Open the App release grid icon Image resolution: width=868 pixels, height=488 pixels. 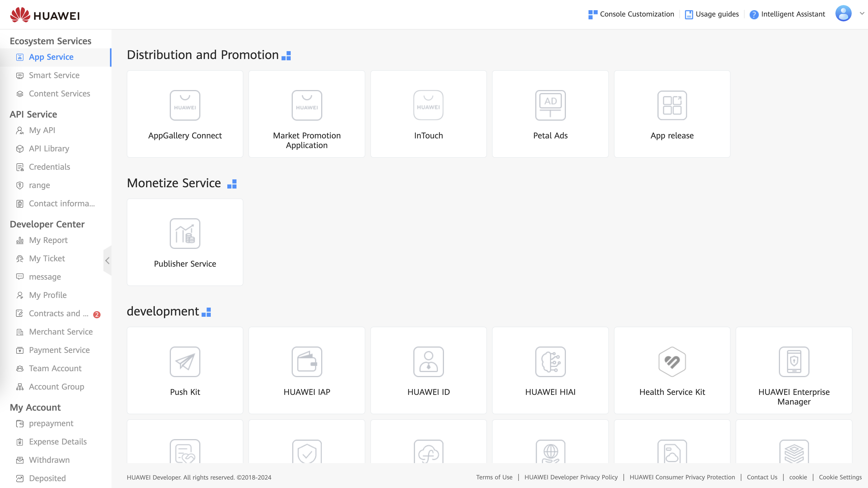(672, 105)
